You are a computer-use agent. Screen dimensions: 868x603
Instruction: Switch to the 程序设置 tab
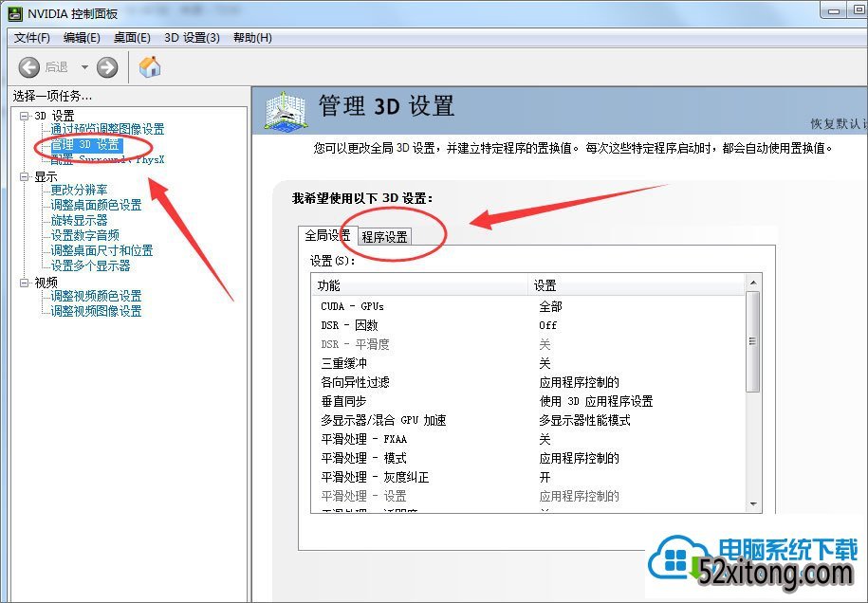tap(385, 237)
